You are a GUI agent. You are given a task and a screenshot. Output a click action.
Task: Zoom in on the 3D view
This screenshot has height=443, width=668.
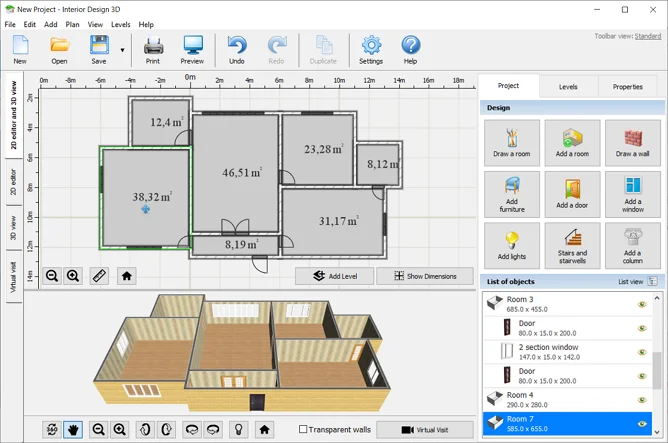coord(120,429)
